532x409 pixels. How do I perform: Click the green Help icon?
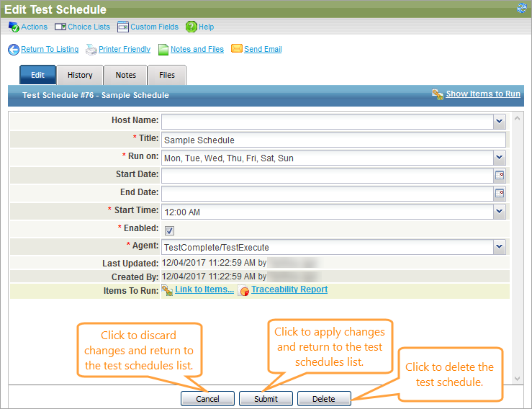coord(191,27)
